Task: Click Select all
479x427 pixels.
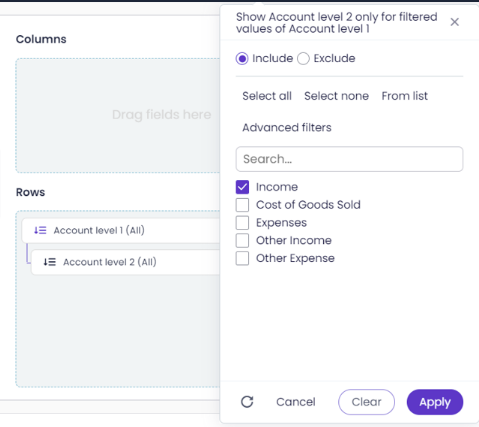Action: [x=267, y=96]
